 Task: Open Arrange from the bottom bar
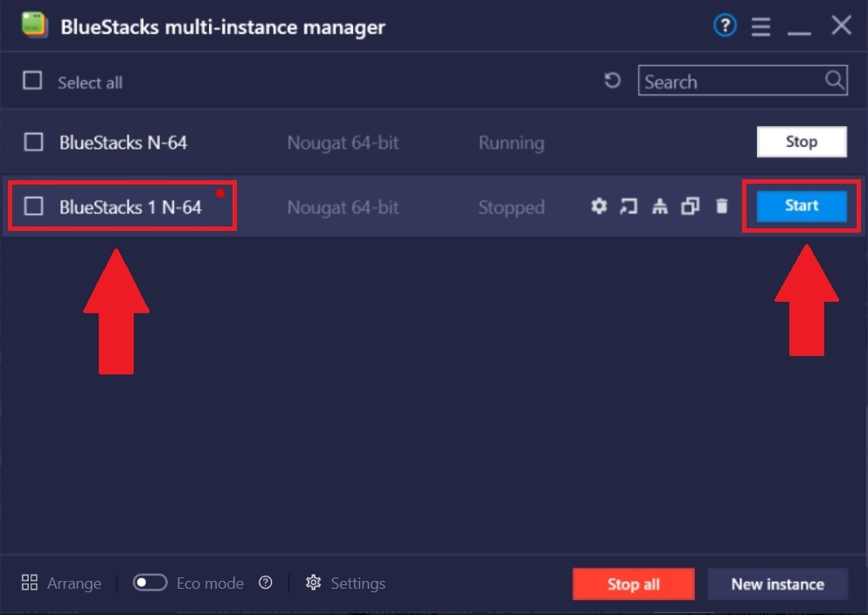(x=61, y=584)
